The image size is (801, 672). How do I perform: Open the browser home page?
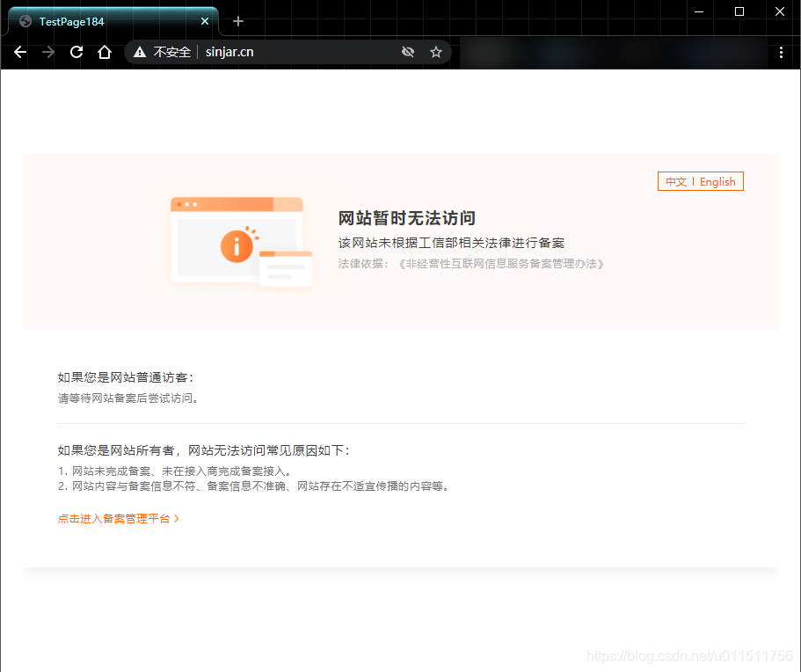[x=105, y=52]
